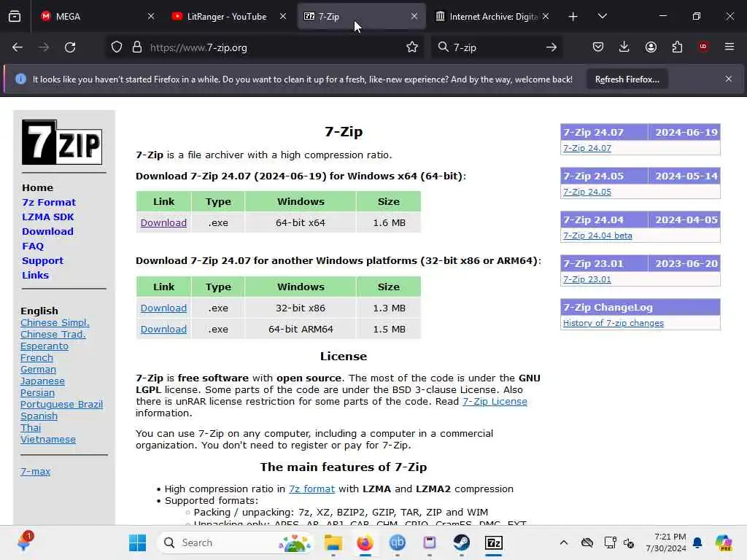Open Links sidebar entry

click(35, 275)
